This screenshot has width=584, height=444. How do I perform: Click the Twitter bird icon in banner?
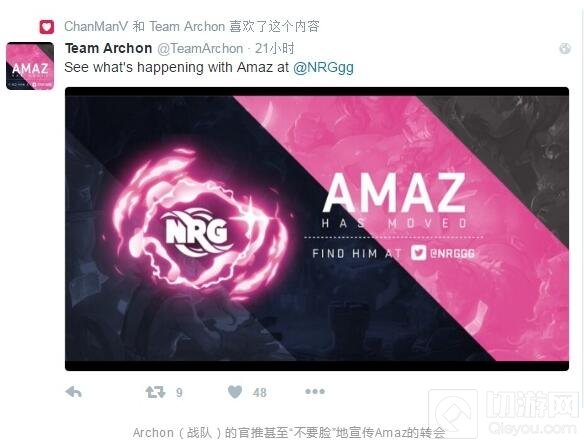[x=419, y=253]
